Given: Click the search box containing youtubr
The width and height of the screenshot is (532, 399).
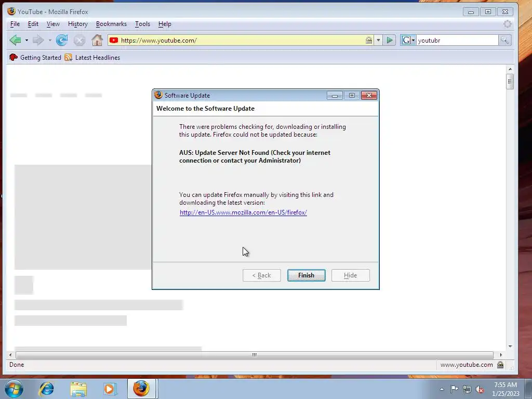Looking at the screenshot, I should coord(457,41).
